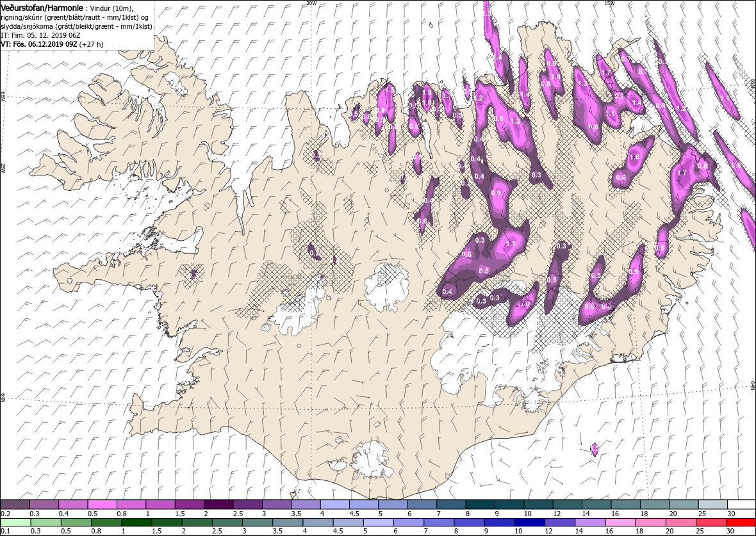The width and height of the screenshot is (756, 536).
Task: Pick the medium green 0.5 rain-scale swatch
Action: coord(76,523)
